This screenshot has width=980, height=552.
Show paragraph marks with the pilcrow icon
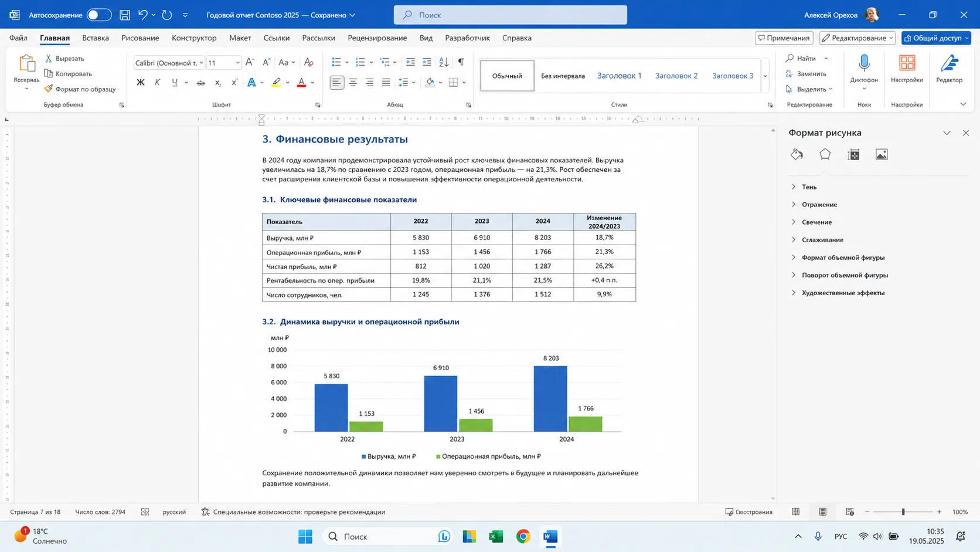[x=461, y=62]
